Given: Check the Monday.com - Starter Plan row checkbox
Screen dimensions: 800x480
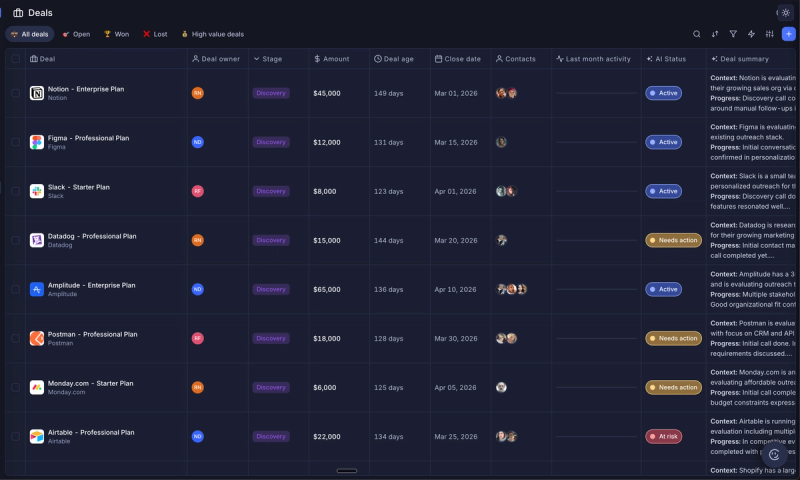Looking at the screenshot, I should pyautogui.click(x=15, y=387).
